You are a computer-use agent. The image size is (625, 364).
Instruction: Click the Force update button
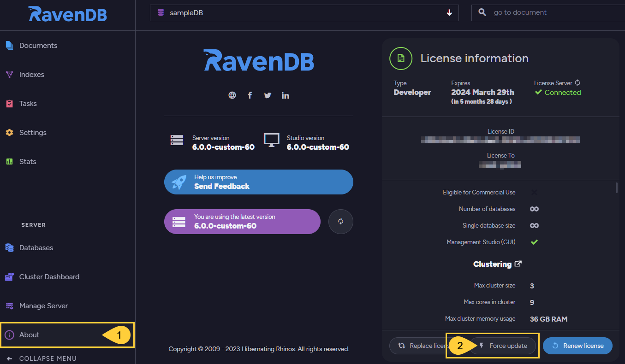pos(503,346)
